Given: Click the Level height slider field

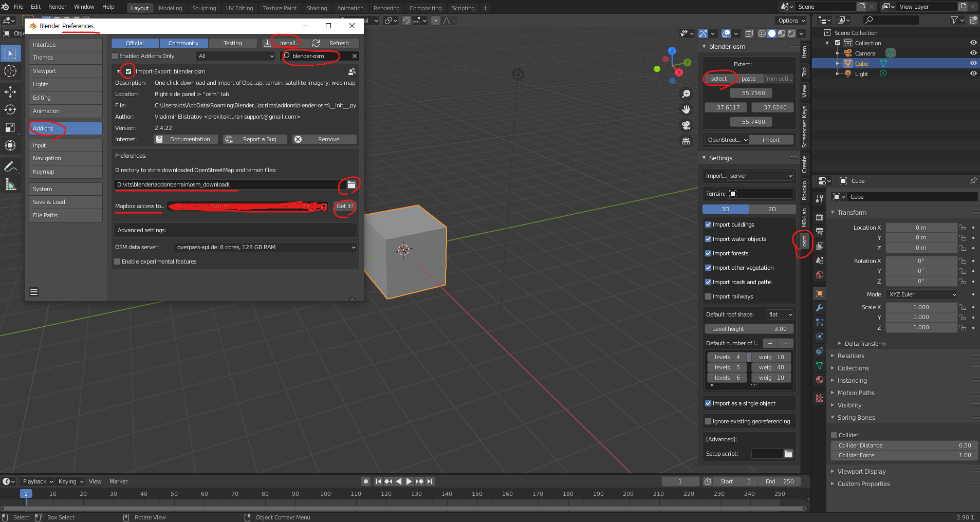Looking at the screenshot, I should [749, 329].
